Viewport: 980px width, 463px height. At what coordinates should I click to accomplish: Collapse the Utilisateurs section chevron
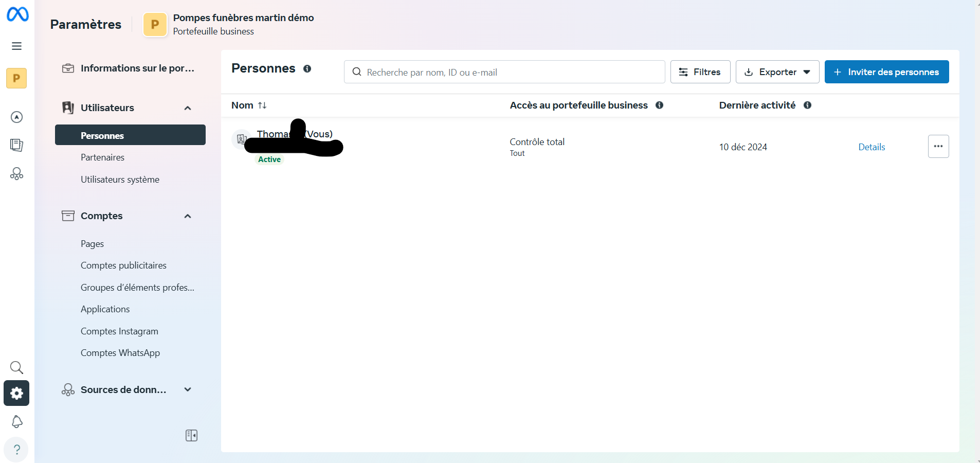(188, 108)
